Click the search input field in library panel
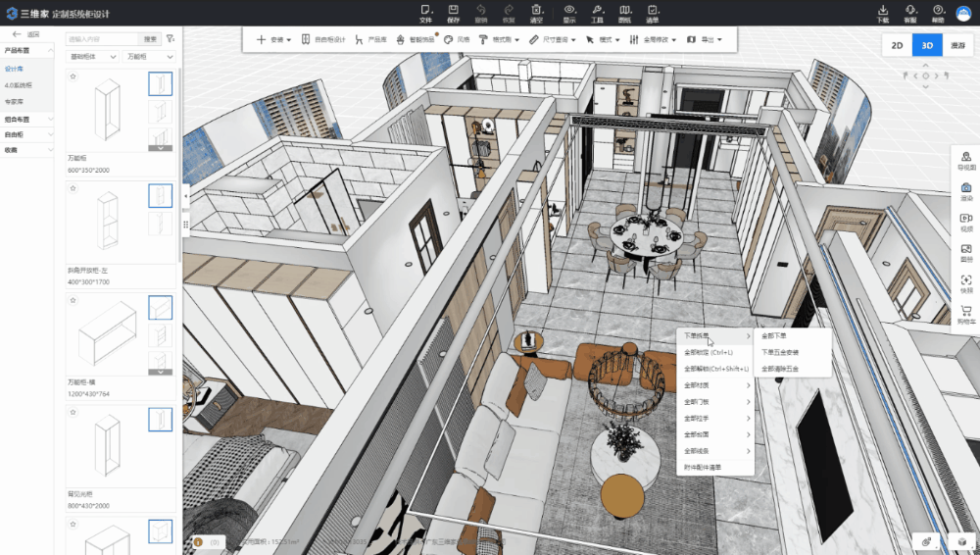Image resolution: width=980 pixels, height=555 pixels. (102, 39)
